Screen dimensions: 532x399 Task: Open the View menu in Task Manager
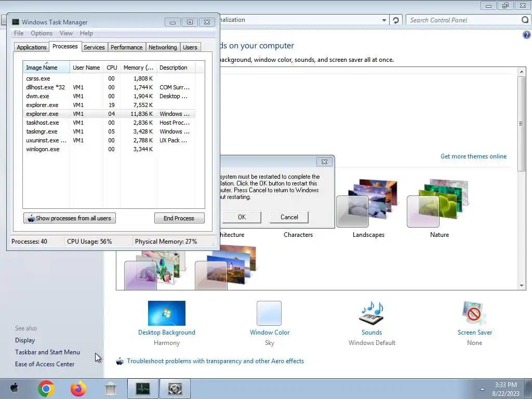[x=66, y=33]
